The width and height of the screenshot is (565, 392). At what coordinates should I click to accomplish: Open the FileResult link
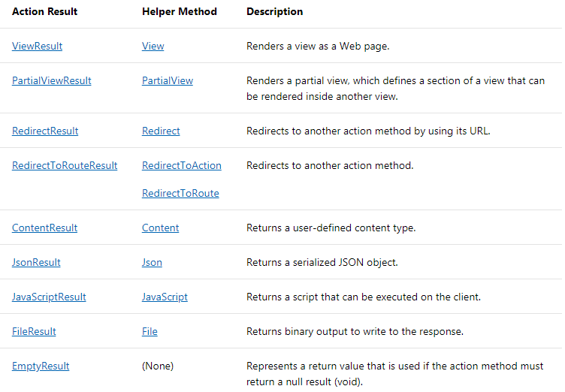[x=34, y=331]
